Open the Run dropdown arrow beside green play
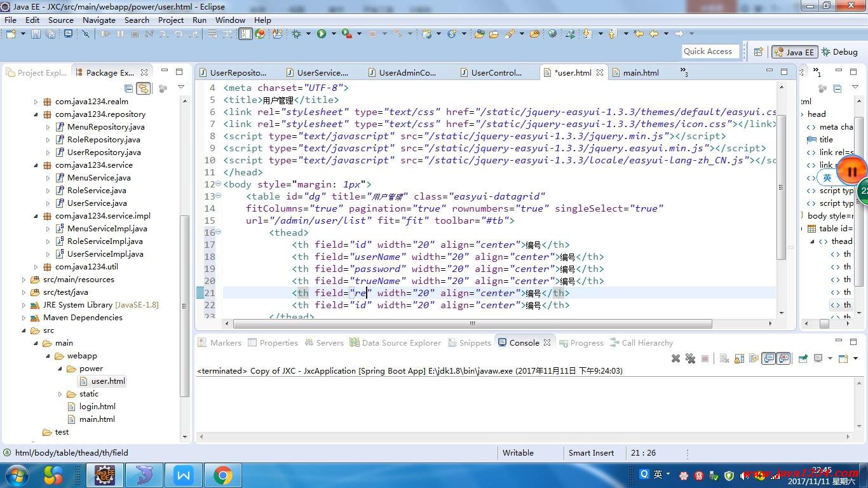This screenshot has height=488, width=868. point(334,34)
